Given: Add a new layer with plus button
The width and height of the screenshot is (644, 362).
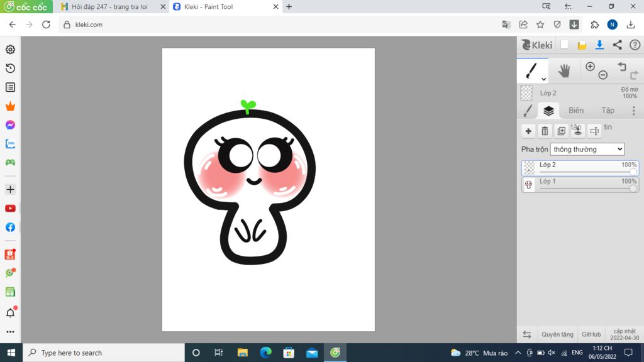Looking at the screenshot, I should (528, 131).
